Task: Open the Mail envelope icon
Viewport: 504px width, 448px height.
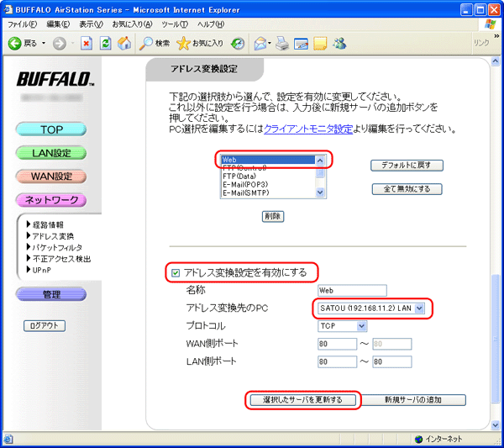Action: click(260, 43)
